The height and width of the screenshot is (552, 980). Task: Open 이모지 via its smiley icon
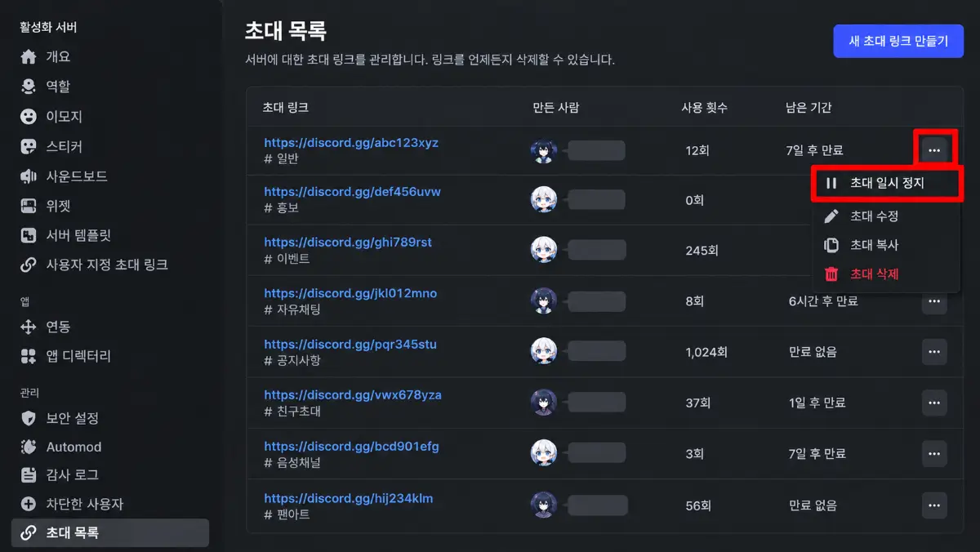click(29, 117)
